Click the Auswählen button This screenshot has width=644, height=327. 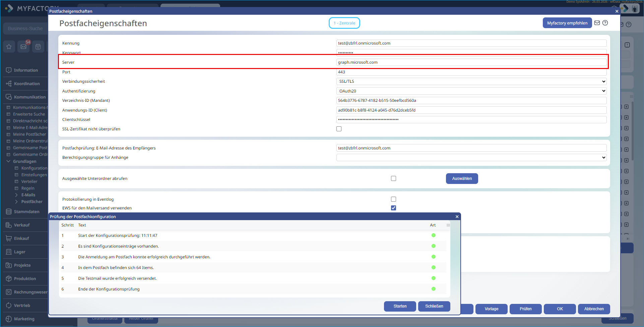click(x=462, y=179)
